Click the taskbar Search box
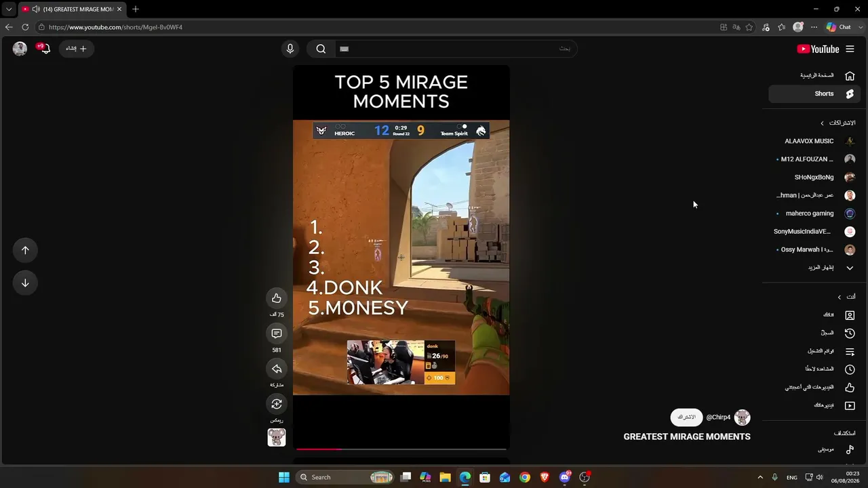Image resolution: width=868 pixels, height=488 pixels. pos(346,477)
